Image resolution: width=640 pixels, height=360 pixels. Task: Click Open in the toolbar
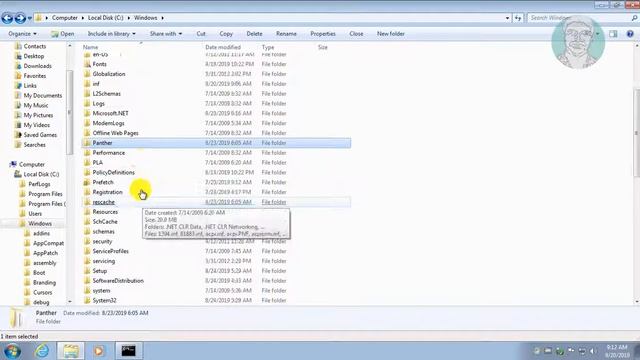[62, 34]
